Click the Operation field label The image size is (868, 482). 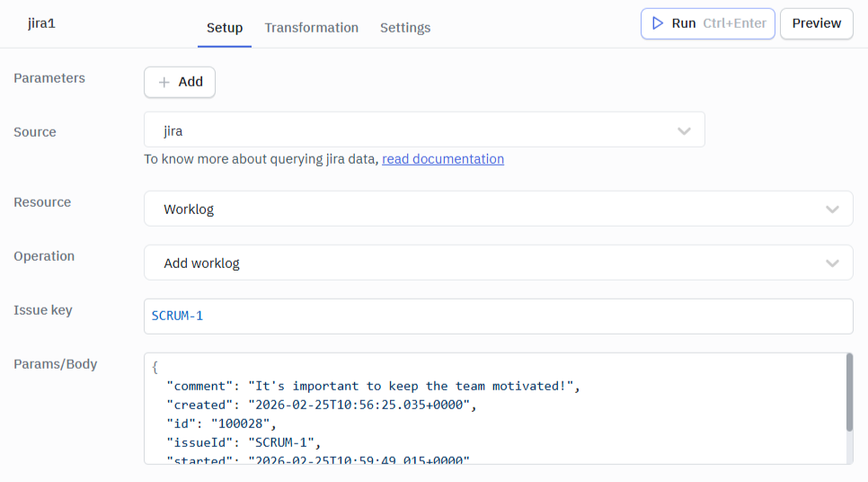[44, 256]
